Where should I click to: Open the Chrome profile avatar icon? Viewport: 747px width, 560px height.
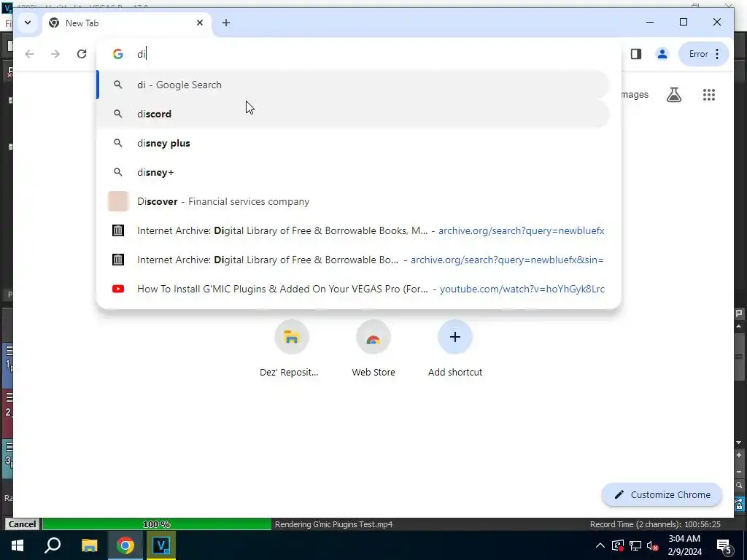coord(662,54)
